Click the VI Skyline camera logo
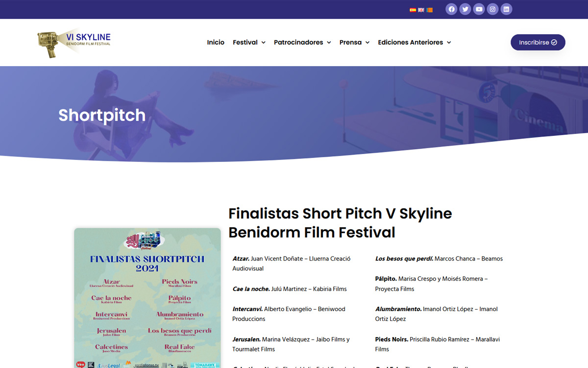 [x=74, y=43]
